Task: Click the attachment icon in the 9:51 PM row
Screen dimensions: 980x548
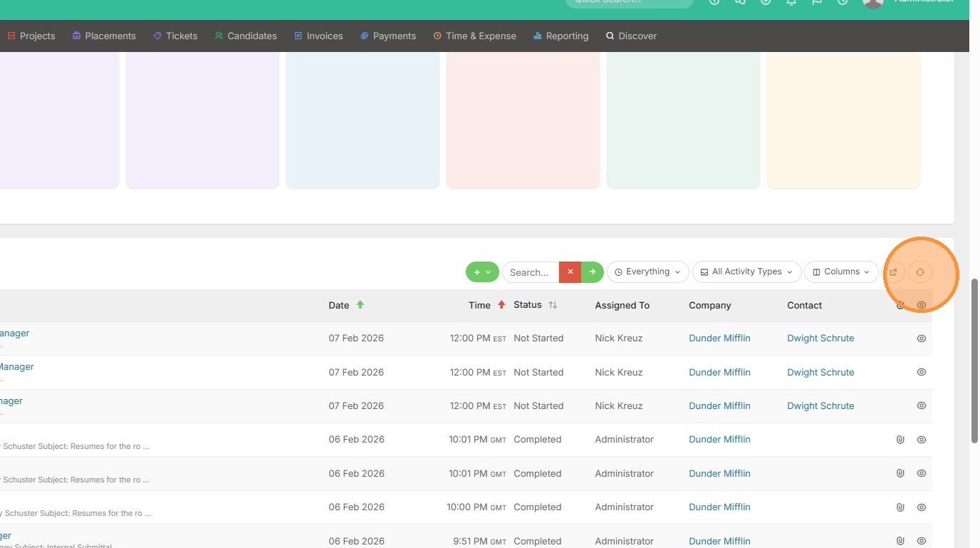Action: [x=900, y=541]
